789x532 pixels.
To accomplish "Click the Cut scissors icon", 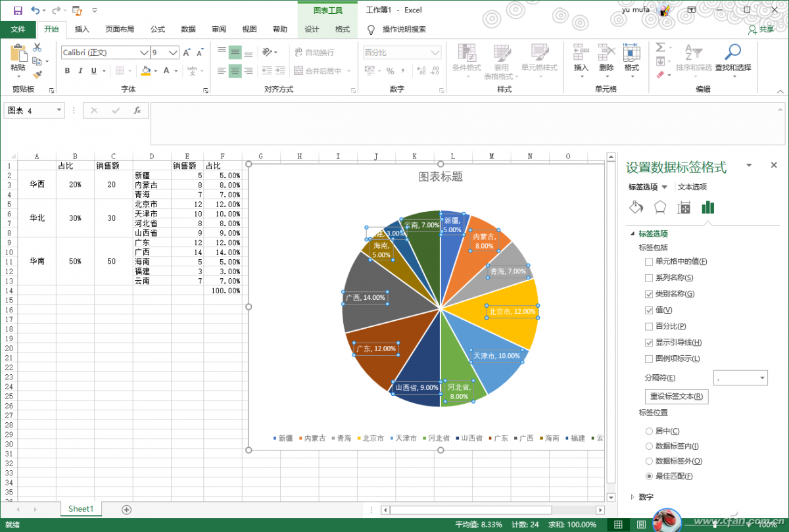I will click(37, 47).
